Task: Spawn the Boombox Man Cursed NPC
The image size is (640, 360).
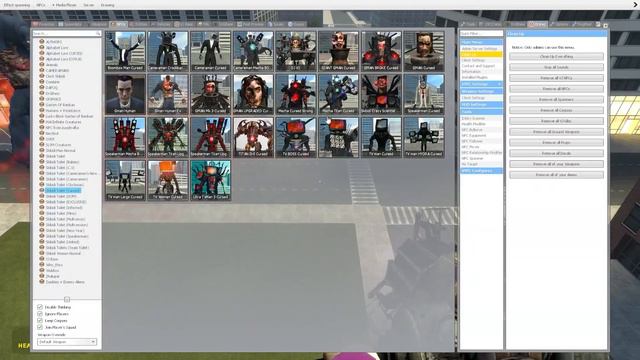Action: (125, 51)
